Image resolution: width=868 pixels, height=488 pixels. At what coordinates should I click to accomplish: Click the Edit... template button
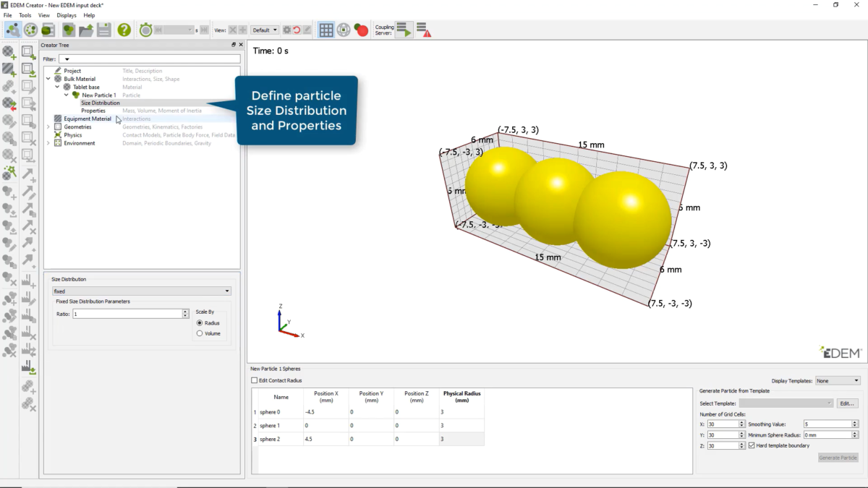(847, 403)
